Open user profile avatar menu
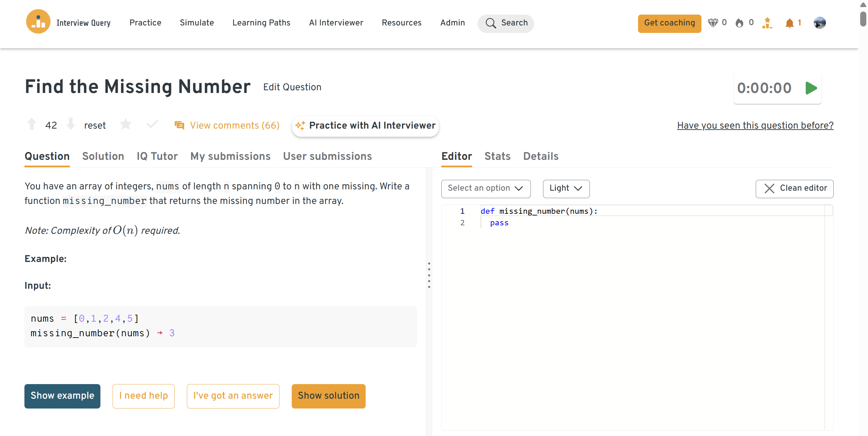This screenshot has width=868, height=436. tap(819, 23)
